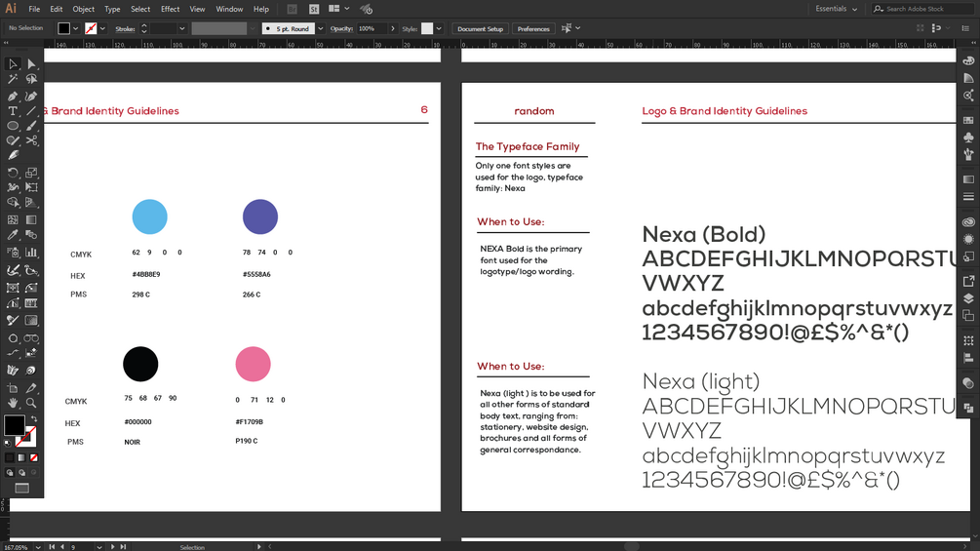Select the Scale tool

click(x=31, y=173)
